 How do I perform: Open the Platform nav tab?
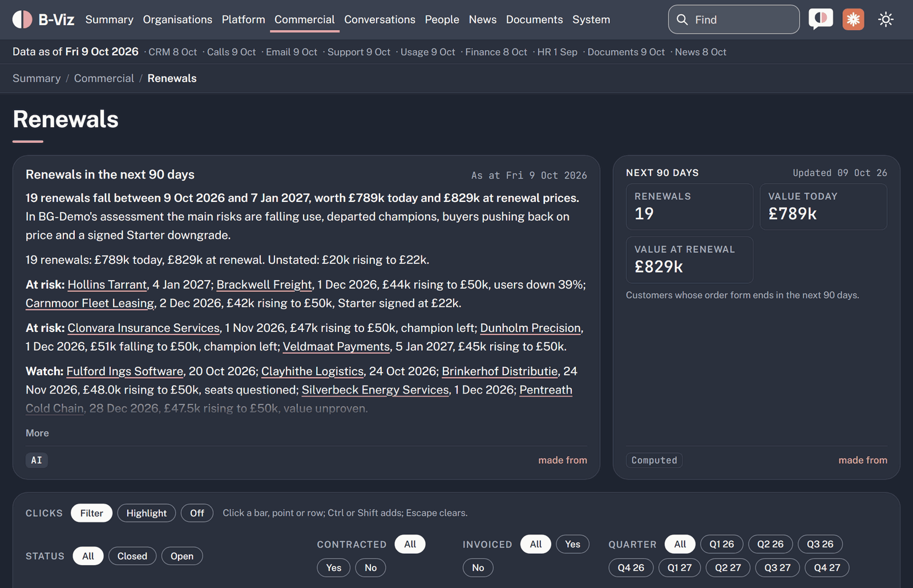[244, 19]
